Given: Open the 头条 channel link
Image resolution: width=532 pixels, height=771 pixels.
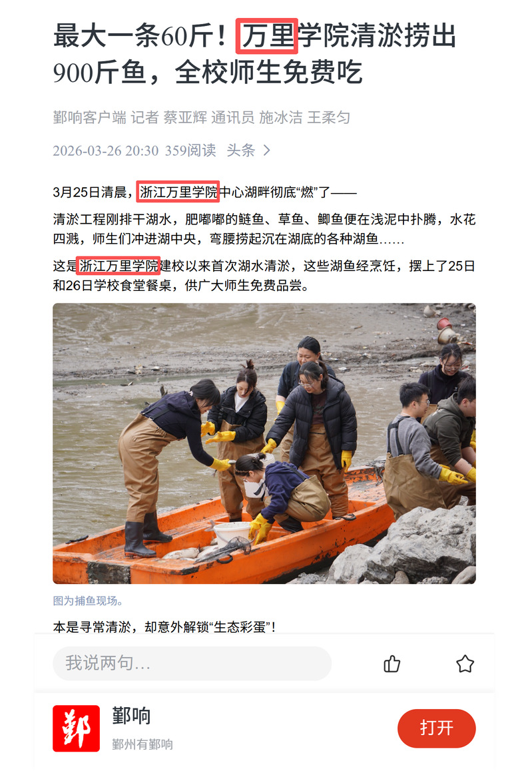Looking at the screenshot, I should [240, 150].
